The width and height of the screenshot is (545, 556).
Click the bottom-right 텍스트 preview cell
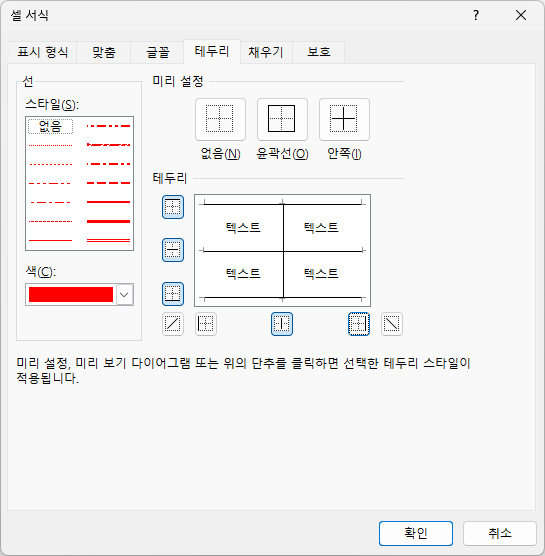(321, 273)
